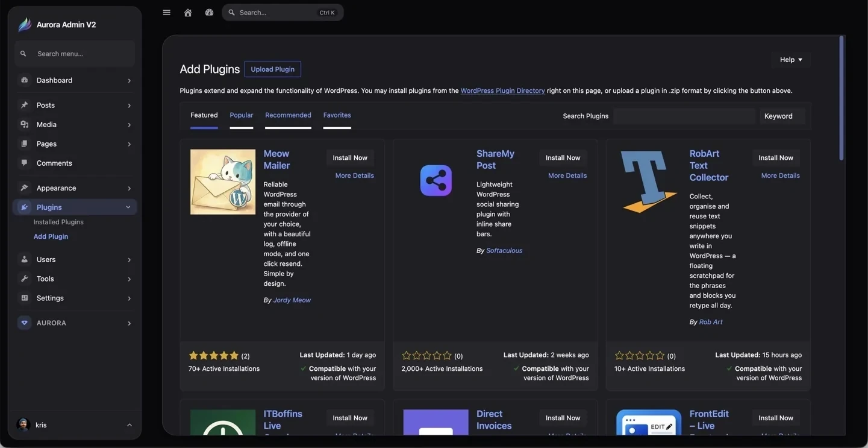Open Add Plugin submenu item
Image resolution: width=868 pixels, height=448 pixels.
pos(51,236)
